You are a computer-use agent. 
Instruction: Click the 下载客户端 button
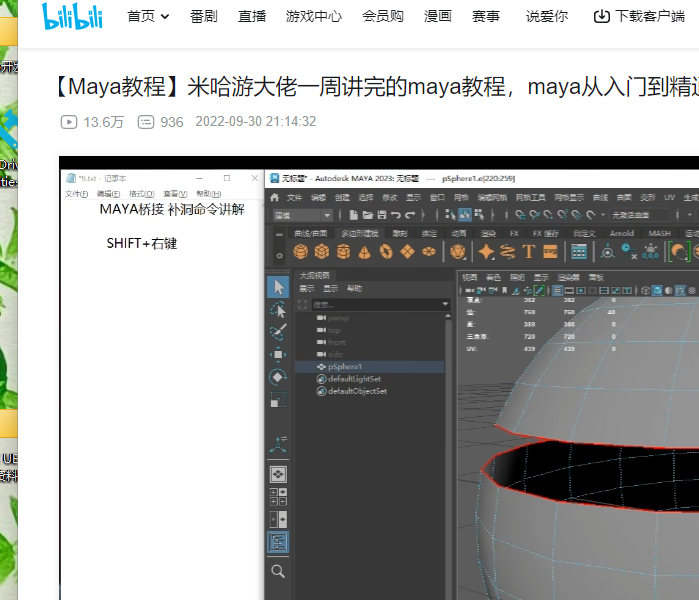coord(639,16)
